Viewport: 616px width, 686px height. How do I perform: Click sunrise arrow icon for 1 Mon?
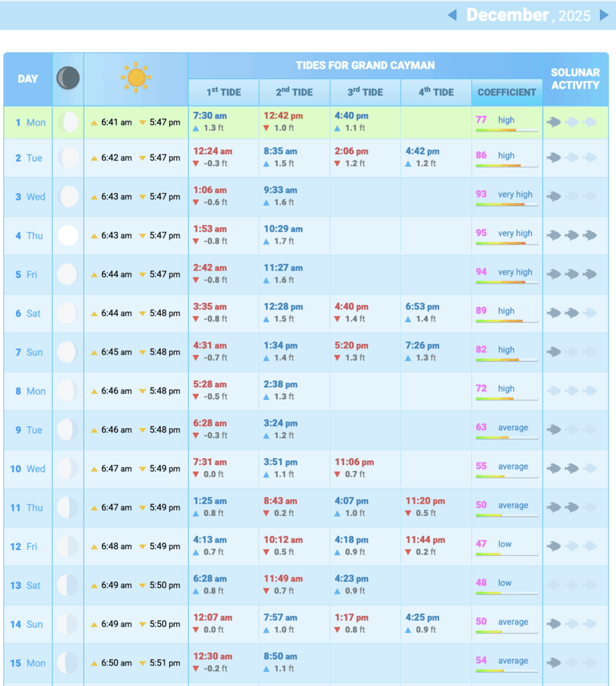(95, 123)
